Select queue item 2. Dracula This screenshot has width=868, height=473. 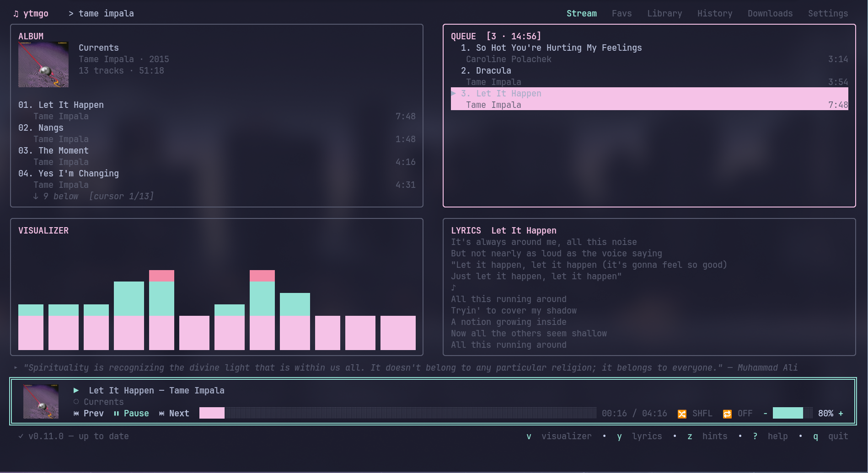pyautogui.click(x=649, y=76)
